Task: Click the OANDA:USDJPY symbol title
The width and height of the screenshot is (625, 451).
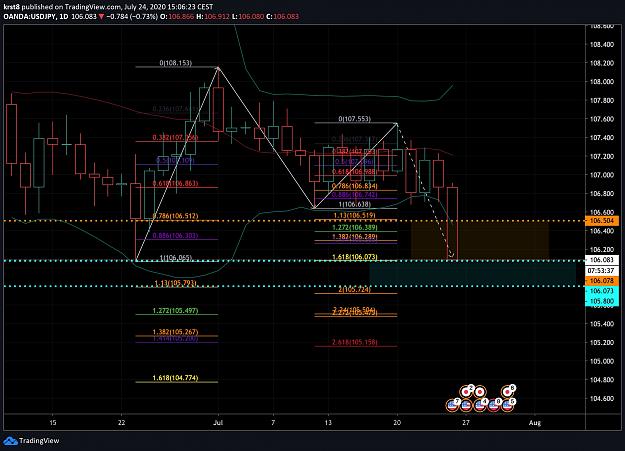Action: coord(29,16)
